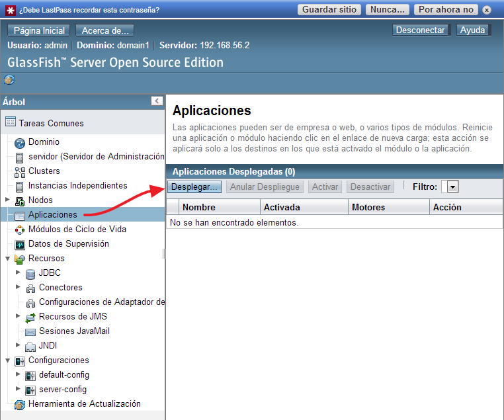
Task: Expand the Nodos tree node
Action: 7,200
